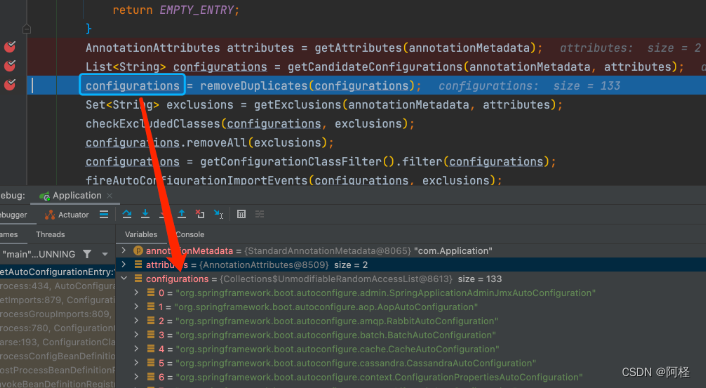Switch to the Threads tab

tap(50, 235)
